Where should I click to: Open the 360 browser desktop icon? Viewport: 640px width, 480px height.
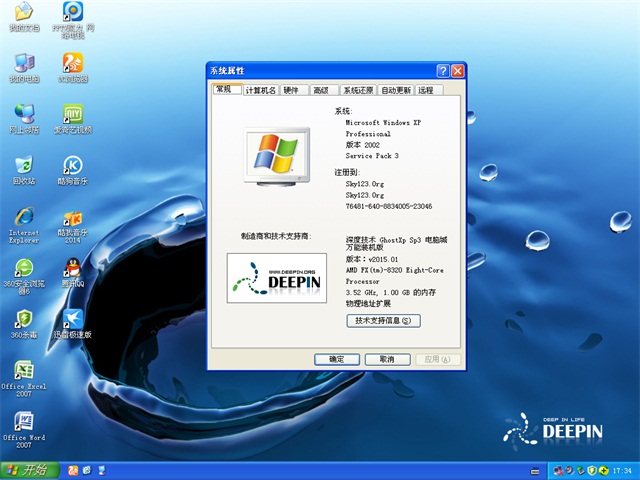[x=23, y=269]
